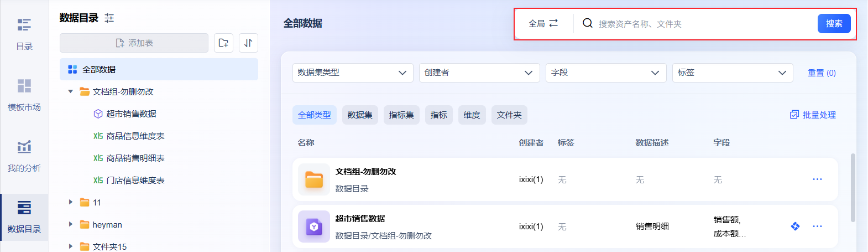Focus the 搜索资产名称、文件夹 search field

703,24
